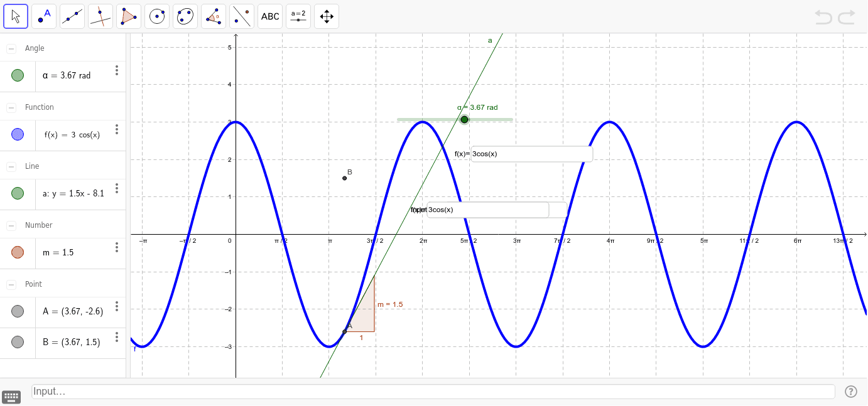Click the tangent line label a

point(490,40)
